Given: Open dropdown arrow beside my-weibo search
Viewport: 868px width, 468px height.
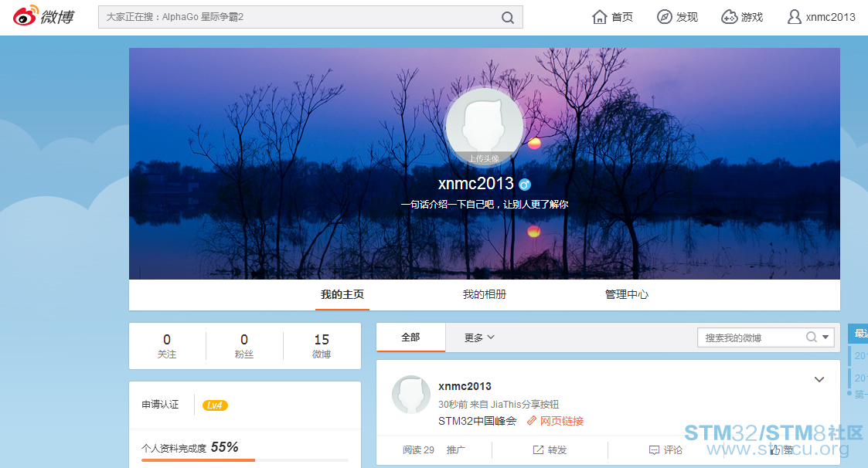Looking at the screenshot, I should tap(825, 337).
